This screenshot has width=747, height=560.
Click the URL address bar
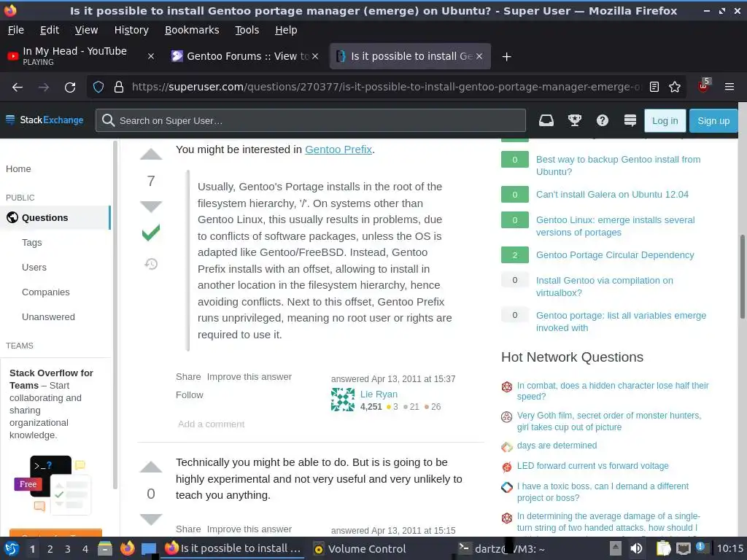386,87
